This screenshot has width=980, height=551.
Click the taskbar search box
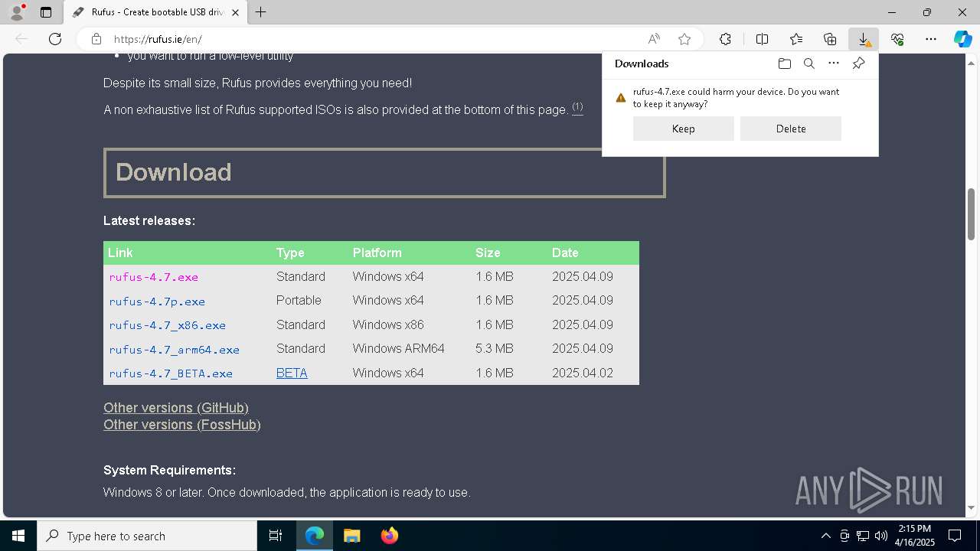point(147,536)
